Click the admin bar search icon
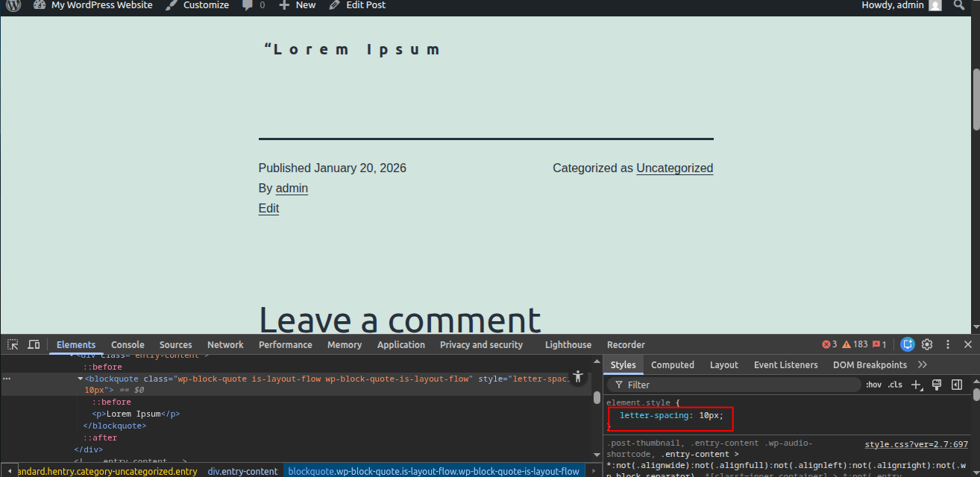 [x=959, y=5]
